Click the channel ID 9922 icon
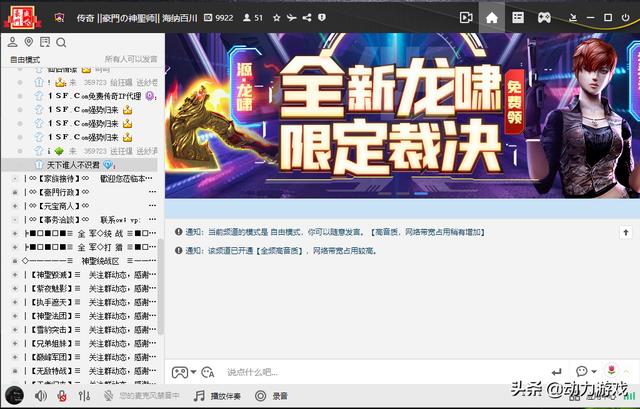640x409 pixels. tap(208, 18)
